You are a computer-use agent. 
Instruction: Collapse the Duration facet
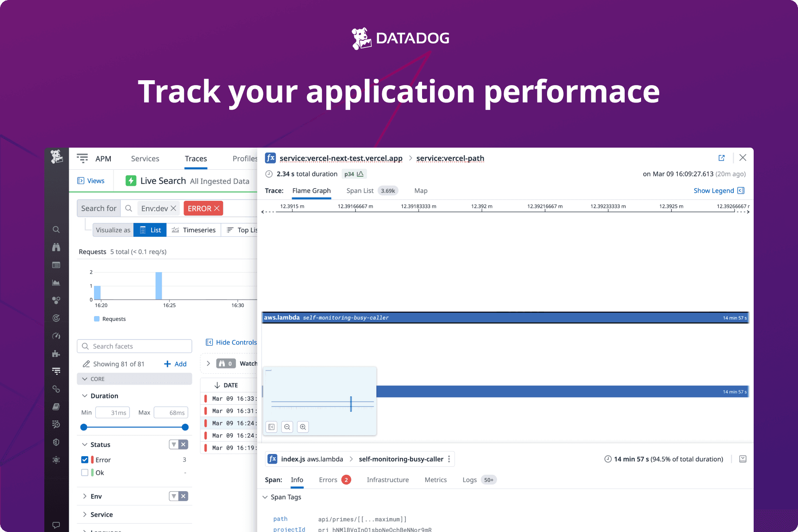tap(85, 396)
